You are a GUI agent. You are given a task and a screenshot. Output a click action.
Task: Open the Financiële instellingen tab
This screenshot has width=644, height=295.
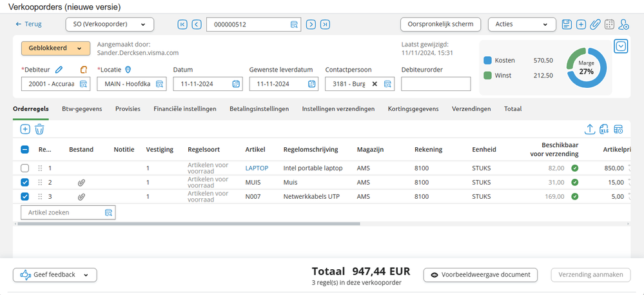pyautogui.click(x=185, y=109)
